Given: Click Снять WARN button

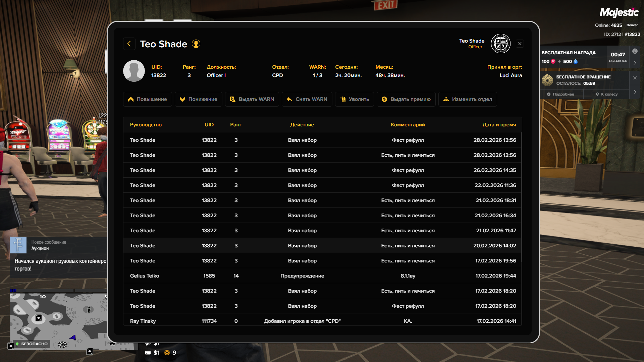Looking at the screenshot, I should 307,99.
